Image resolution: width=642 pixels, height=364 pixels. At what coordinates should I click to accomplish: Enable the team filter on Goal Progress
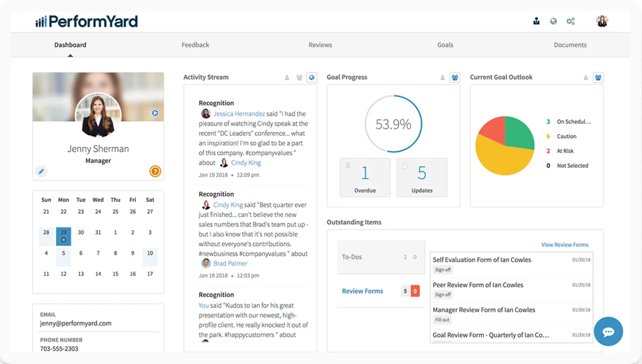click(x=455, y=77)
